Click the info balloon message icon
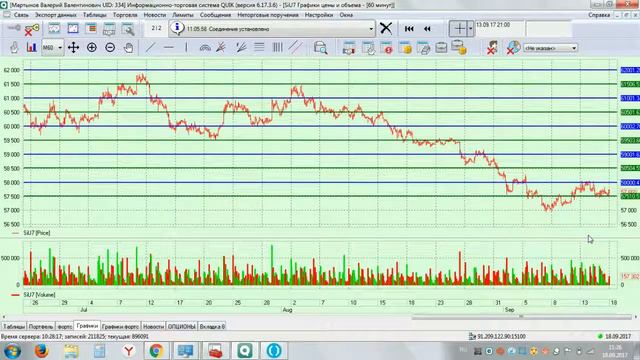 coord(177,28)
